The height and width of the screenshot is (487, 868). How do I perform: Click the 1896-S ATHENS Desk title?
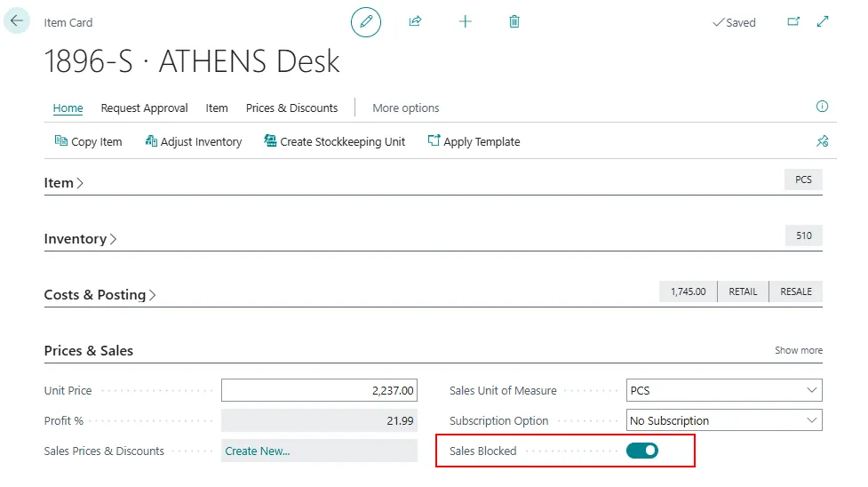pyautogui.click(x=192, y=61)
